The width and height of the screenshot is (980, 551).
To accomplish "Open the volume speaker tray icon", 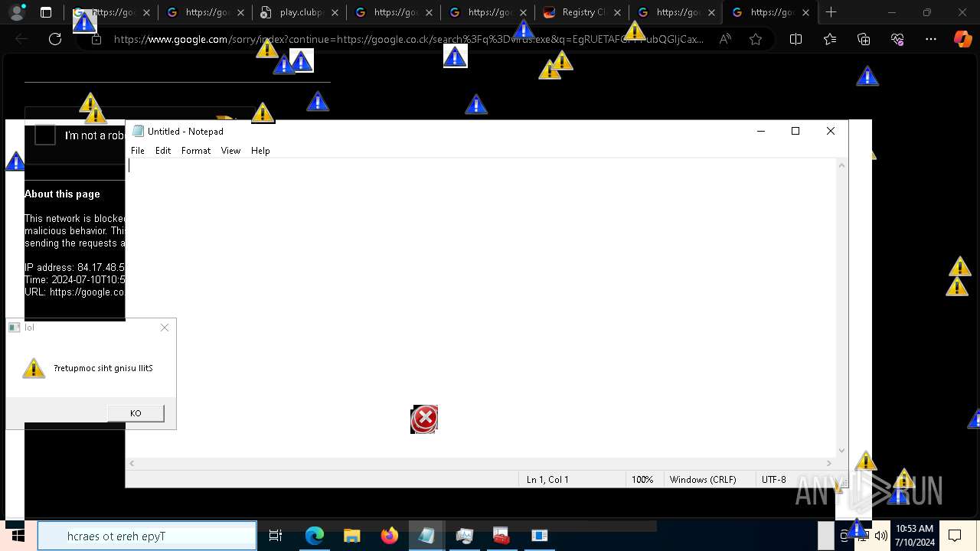I will (x=881, y=536).
